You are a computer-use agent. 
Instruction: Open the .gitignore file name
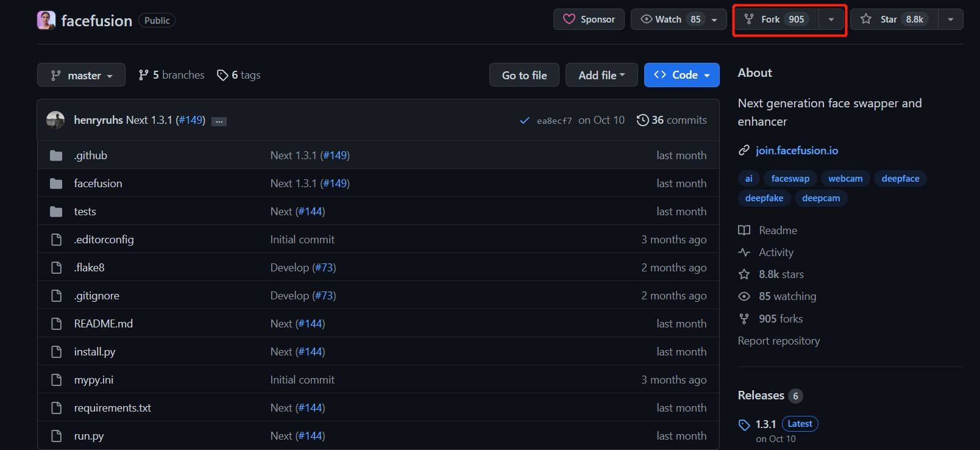[x=97, y=296]
